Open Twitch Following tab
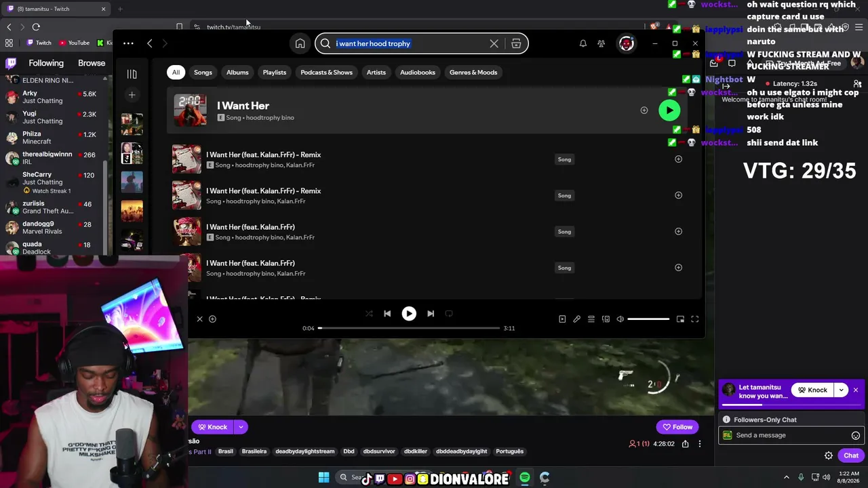 coord(46,63)
